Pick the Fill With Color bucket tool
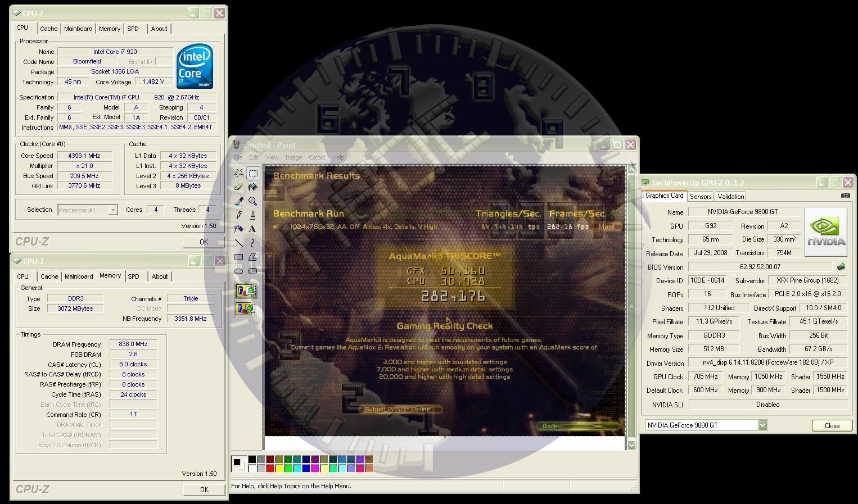Image resolution: width=858 pixels, height=504 pixels. pos(253,187)
